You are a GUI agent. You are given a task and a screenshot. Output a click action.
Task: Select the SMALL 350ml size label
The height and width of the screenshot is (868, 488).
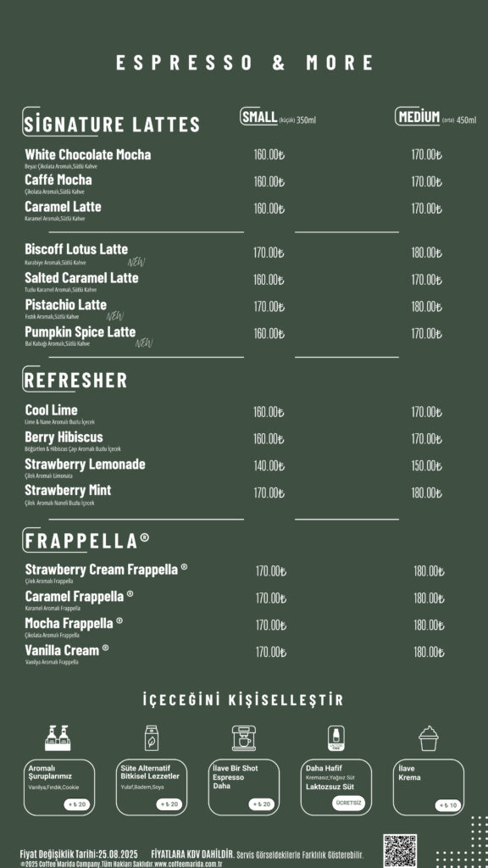point(278,118)
